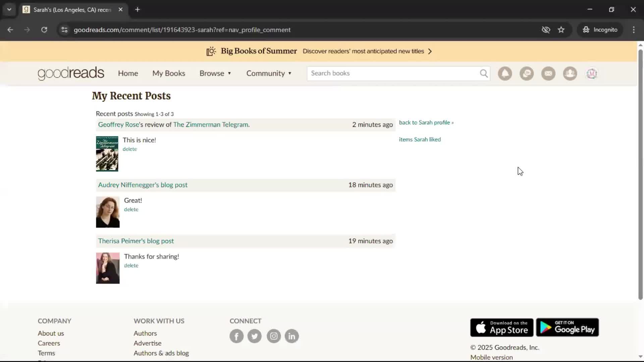Viewport: 644px width, 362px height.
Task: Click the Download on the App Store badge
Action: 502,327
